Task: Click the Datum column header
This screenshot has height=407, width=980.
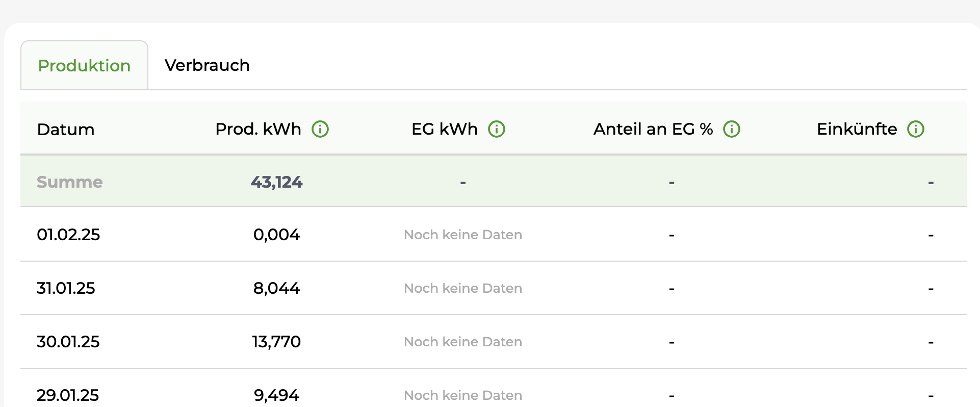Action: click(x=66, y=130)
